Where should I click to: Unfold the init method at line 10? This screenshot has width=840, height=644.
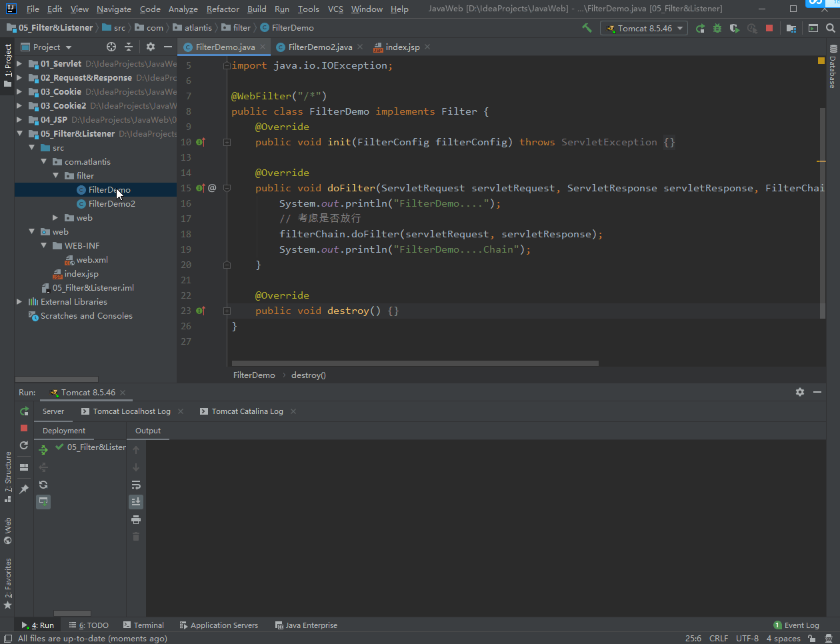pyautogui.click(x=227, y=142)
